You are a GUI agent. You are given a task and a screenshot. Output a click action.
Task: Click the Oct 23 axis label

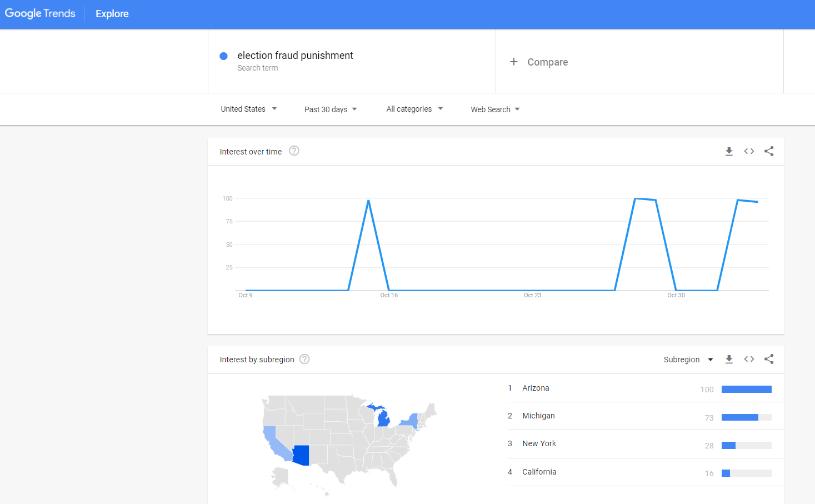(x=532, y=295)
